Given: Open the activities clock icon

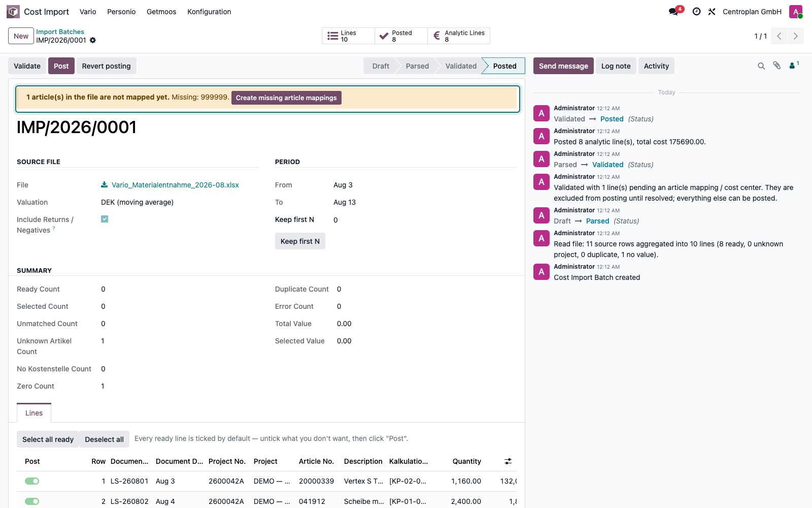Looking at the screenshot, I should tap(697, 12).
